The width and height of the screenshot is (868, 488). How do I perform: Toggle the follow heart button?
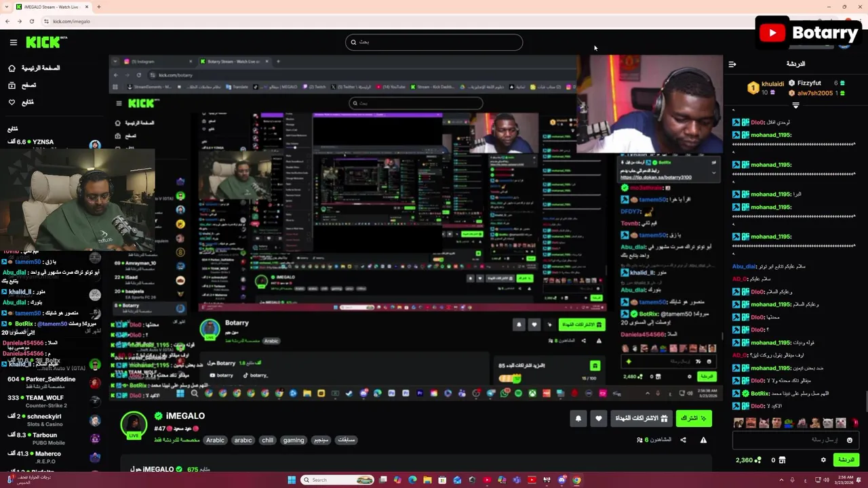coord(598,419)
